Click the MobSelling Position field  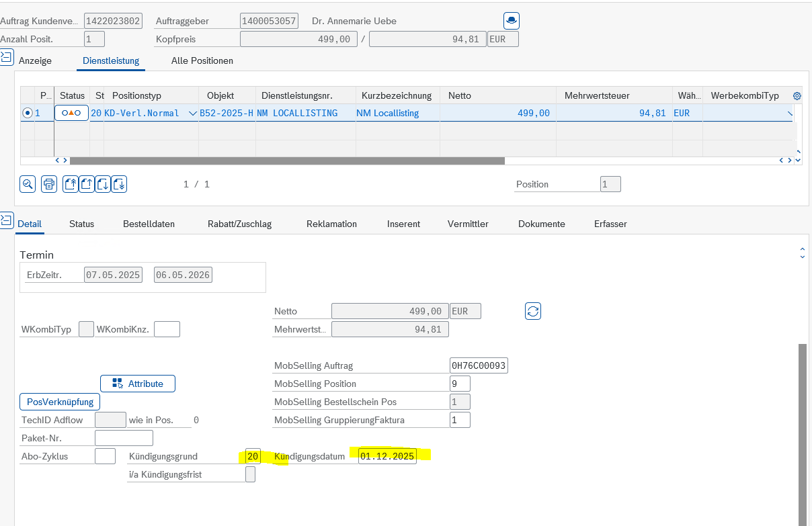(460, 384)
